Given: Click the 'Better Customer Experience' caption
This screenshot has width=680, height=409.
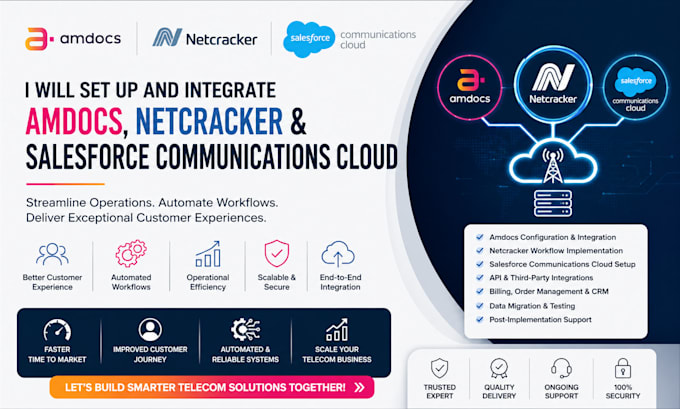Looking at the screenshot, I should 52,282.
